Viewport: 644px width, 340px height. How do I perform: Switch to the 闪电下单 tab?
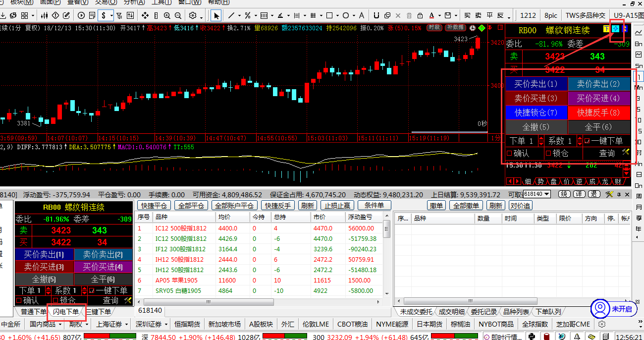[66, 312]
